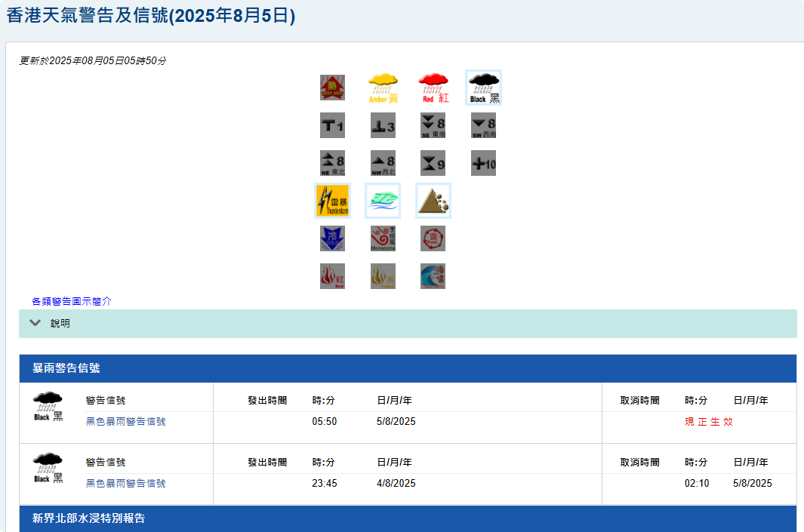Screen dimensions: 804x532
Task: Click the Very Hot weather warning icon
Action: click(x=332, y=88)
